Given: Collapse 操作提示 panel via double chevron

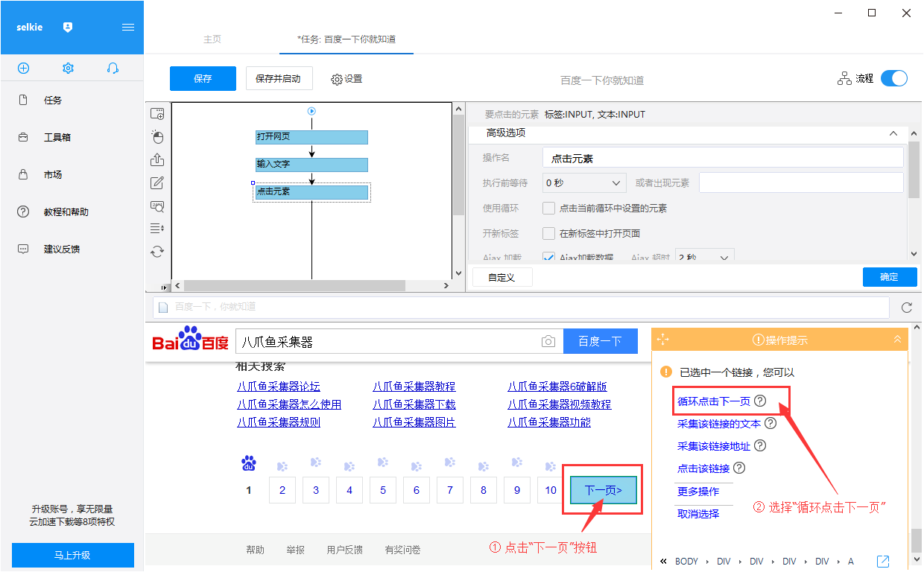Looking at the screenshot, I should point(897,339).
